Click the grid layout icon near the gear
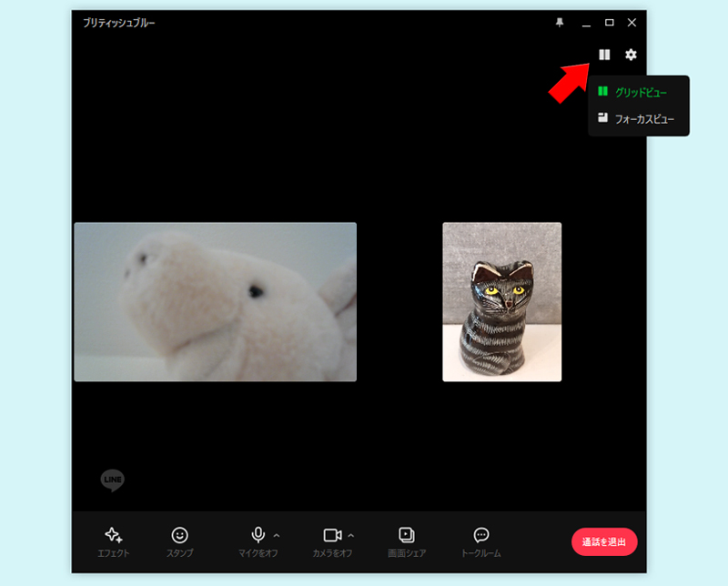Viewport: 728px width, 586px height. point(604,54)
